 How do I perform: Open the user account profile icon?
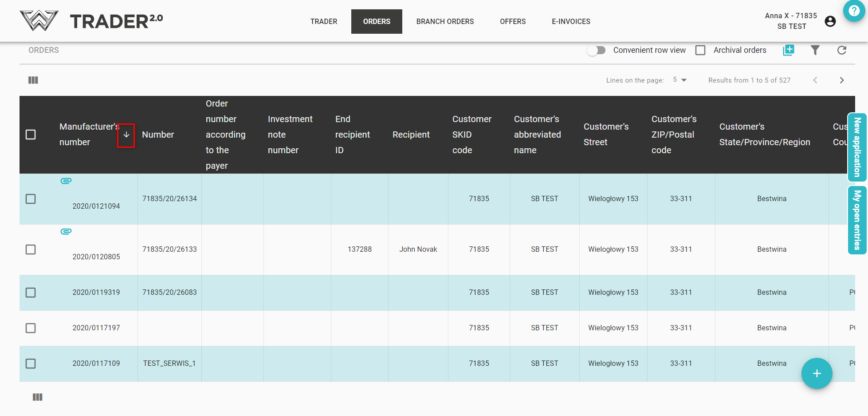coord(830,21)
